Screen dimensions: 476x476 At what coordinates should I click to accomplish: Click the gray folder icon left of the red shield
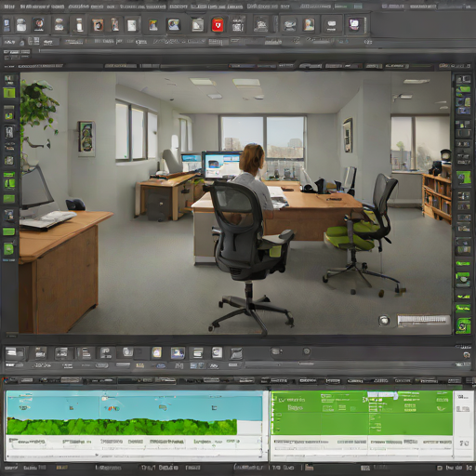pyautogui.click(x=197, y=25)
